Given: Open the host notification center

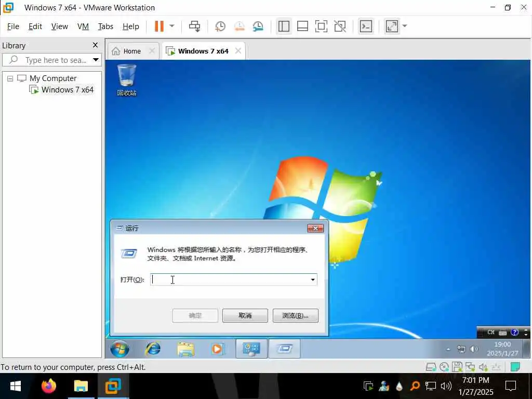Looking at the screenshot, I should [510, 386].
